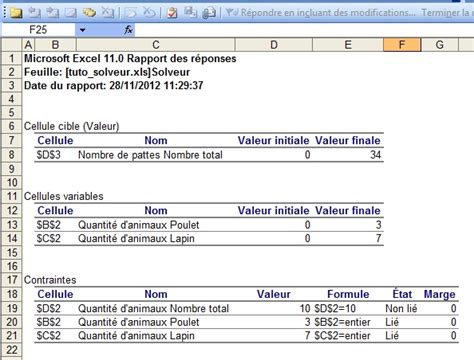Click 'Lié' state in row 21

click(x=392, y=336)
